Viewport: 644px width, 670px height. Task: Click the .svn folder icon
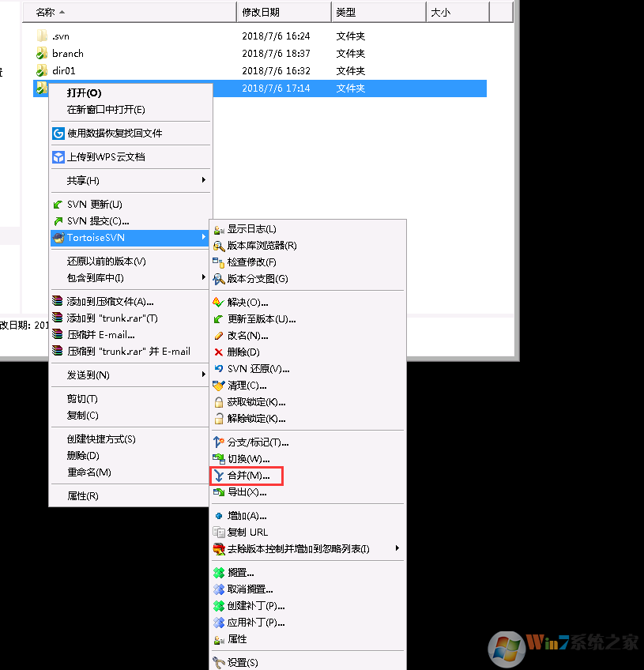42,36
